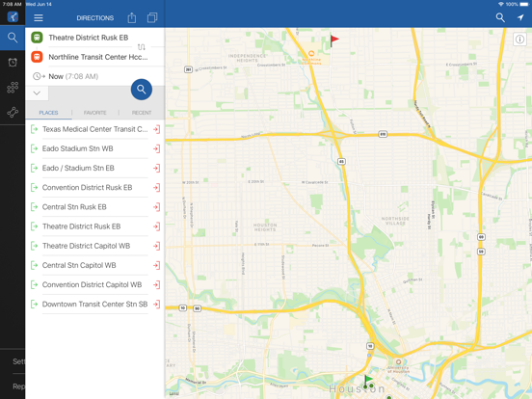
Task: Switch to the Recent tab
Action: tap(142, 113)
